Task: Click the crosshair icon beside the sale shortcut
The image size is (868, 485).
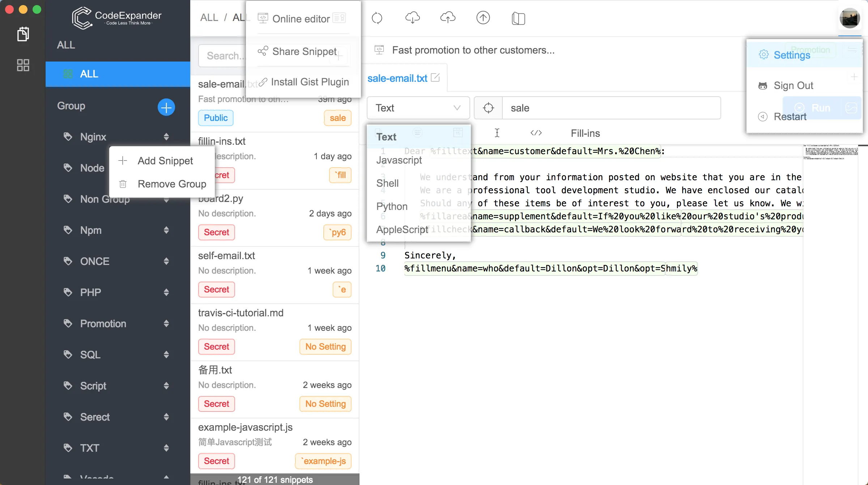Action: click(488, 108)
